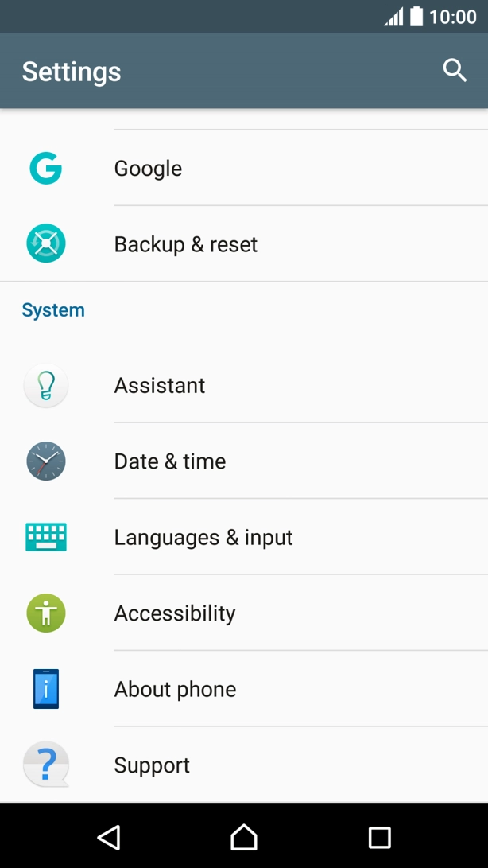
Task: View About phone details
Action: [175, 689]
